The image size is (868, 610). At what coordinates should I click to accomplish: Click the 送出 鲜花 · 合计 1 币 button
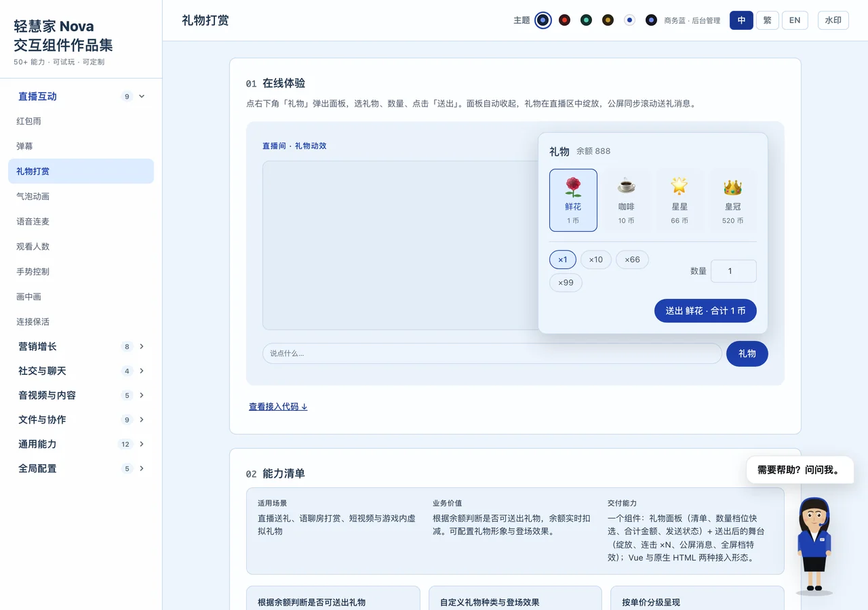tap(705, 310)
